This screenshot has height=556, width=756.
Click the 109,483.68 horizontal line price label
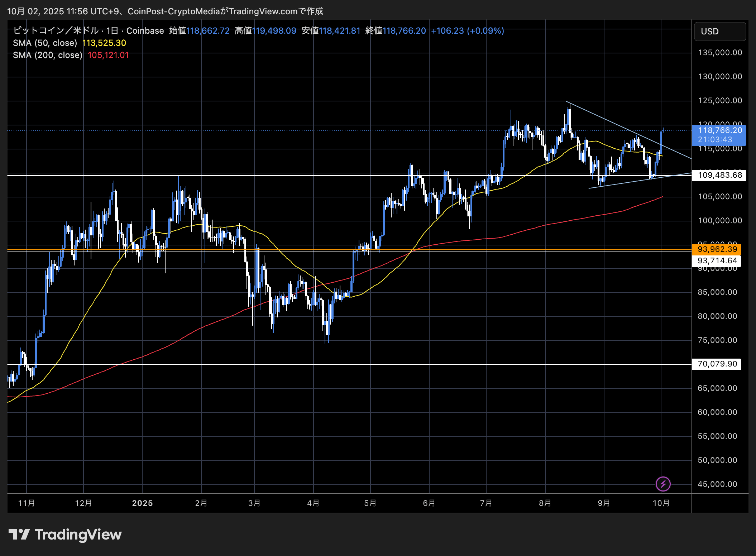(x=719, y=175)
